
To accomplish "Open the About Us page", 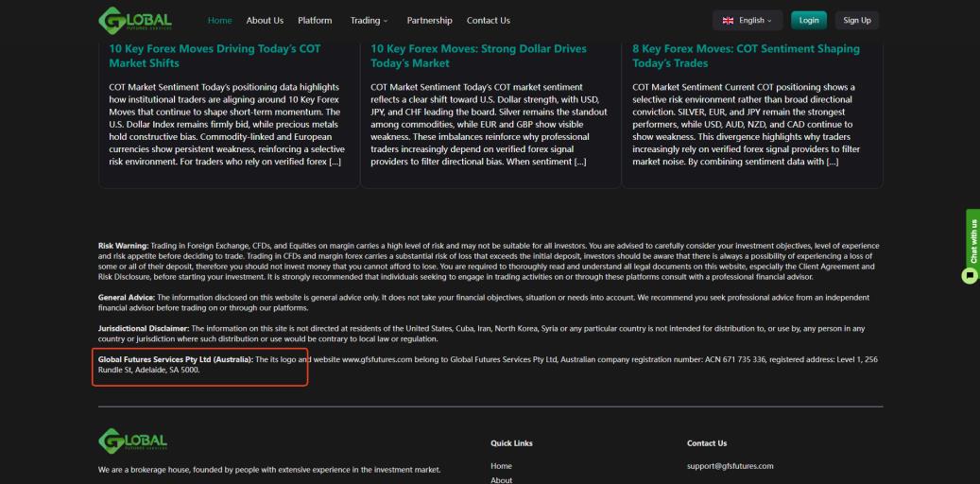I will pyautogui.click(x=265, y=21).
